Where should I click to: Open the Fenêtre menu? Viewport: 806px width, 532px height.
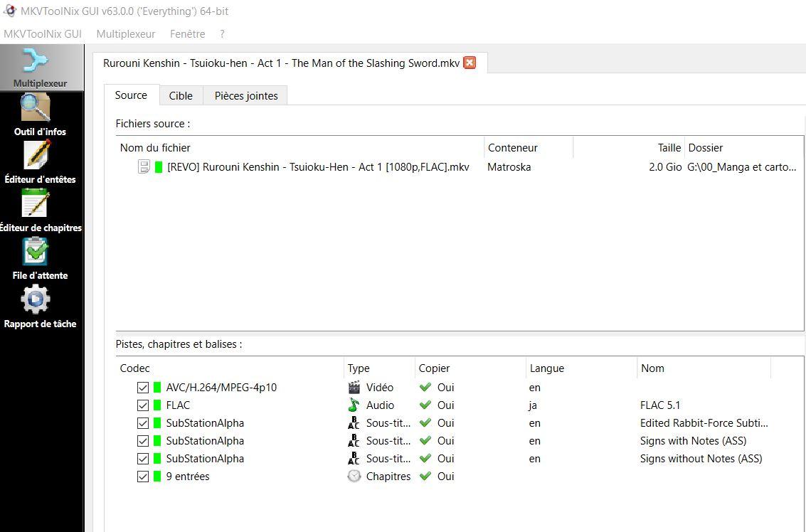pos(188,34)
